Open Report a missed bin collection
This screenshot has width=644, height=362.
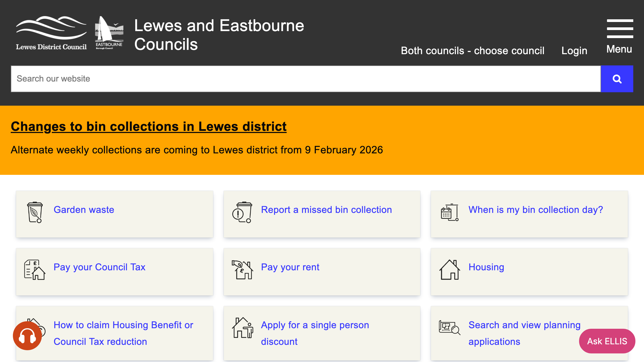[326, 210]
